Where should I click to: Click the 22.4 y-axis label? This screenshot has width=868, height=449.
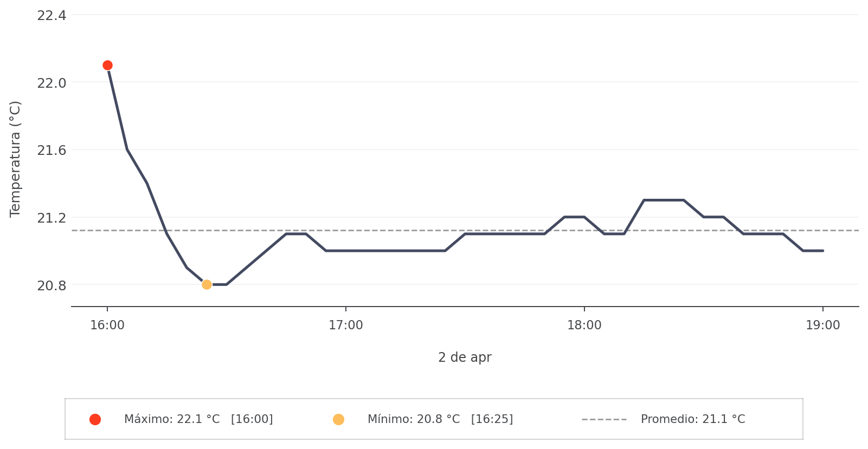52,16
